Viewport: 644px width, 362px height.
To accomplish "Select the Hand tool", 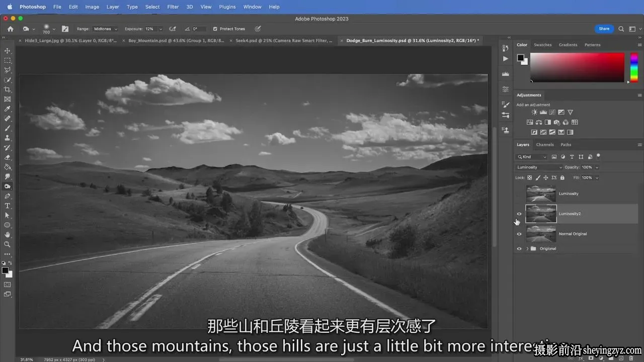I will [x=8, y=235].
